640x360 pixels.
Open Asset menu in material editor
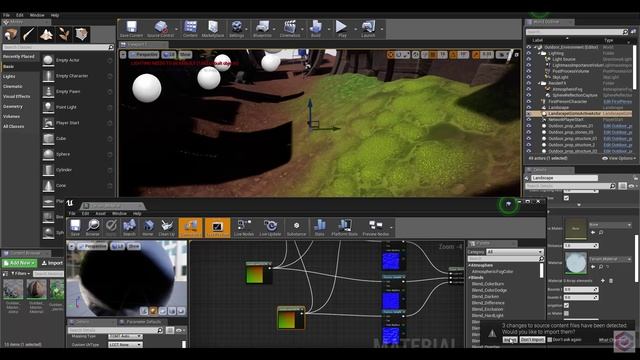(100, 213)
